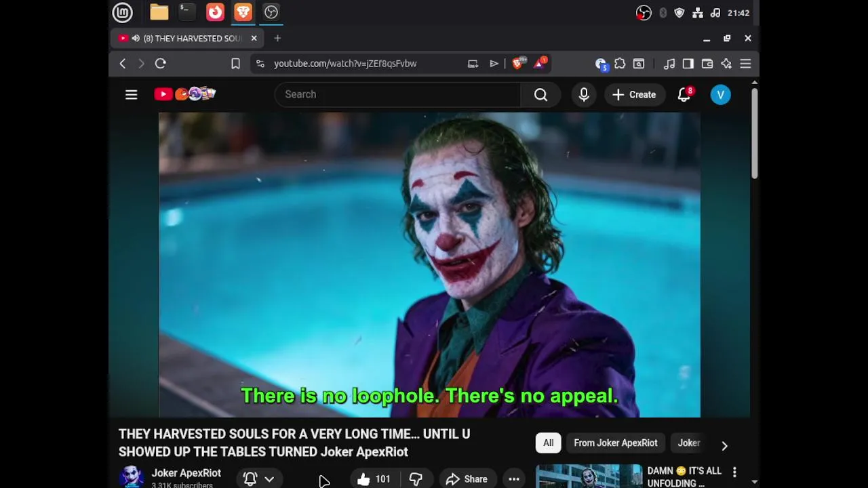
Task: Like the video with 101 likes
Action: [x=374, y=479]
